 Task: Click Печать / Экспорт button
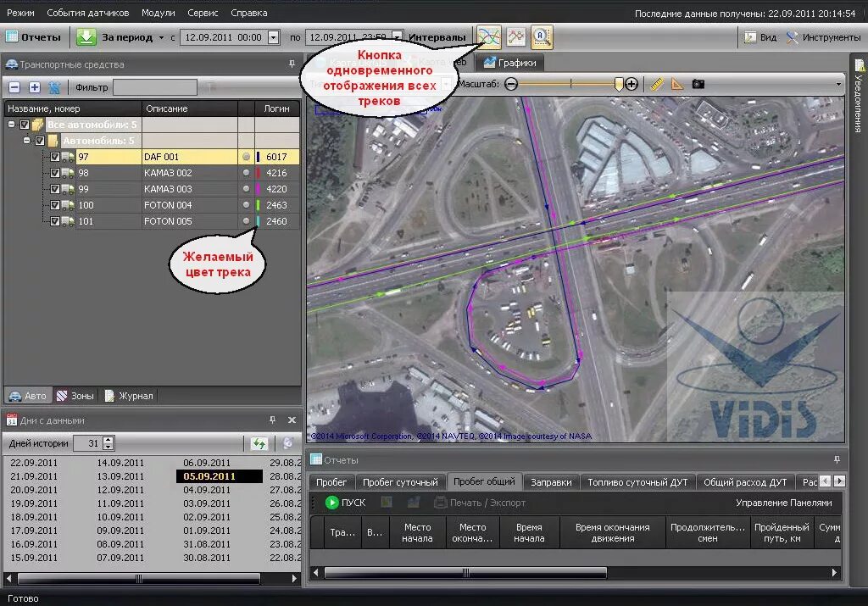pos(480,503)
